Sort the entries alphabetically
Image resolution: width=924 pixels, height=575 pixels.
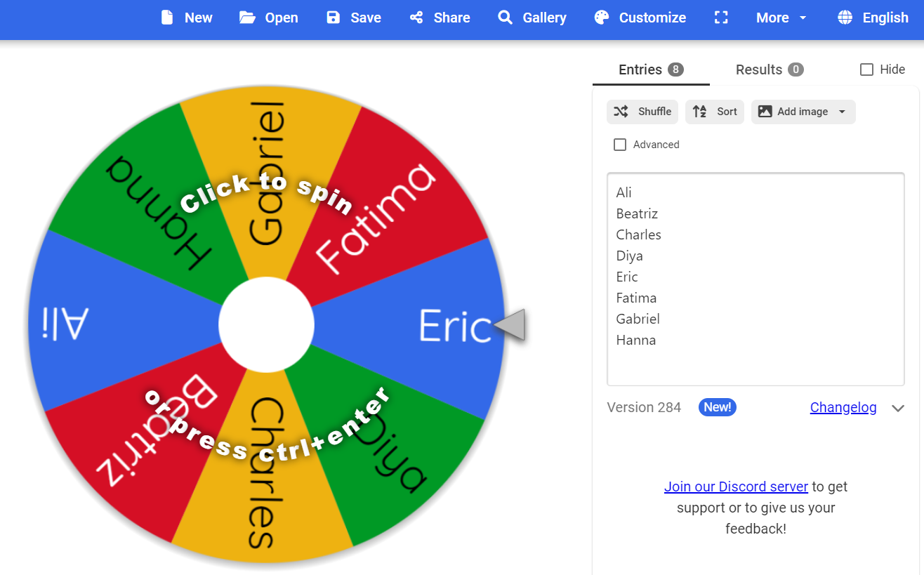(x=715, y=112)
